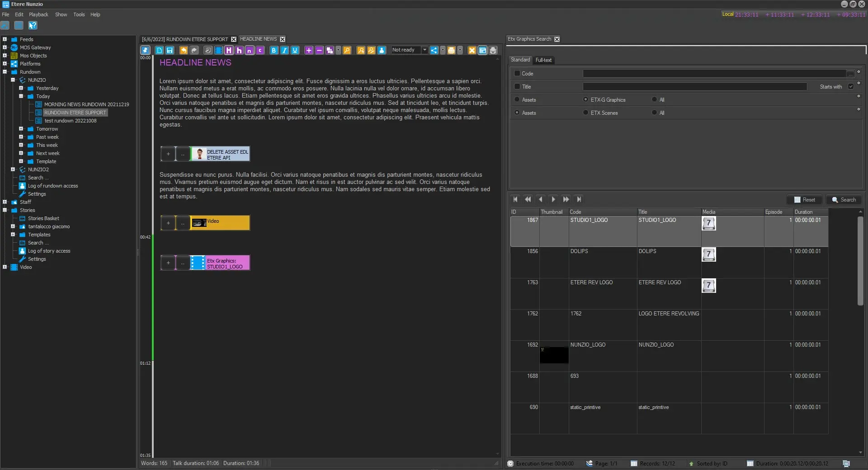Click the Underline formatting icon
Viewport: 868px width, 470px height.
(x=295, y=50)
